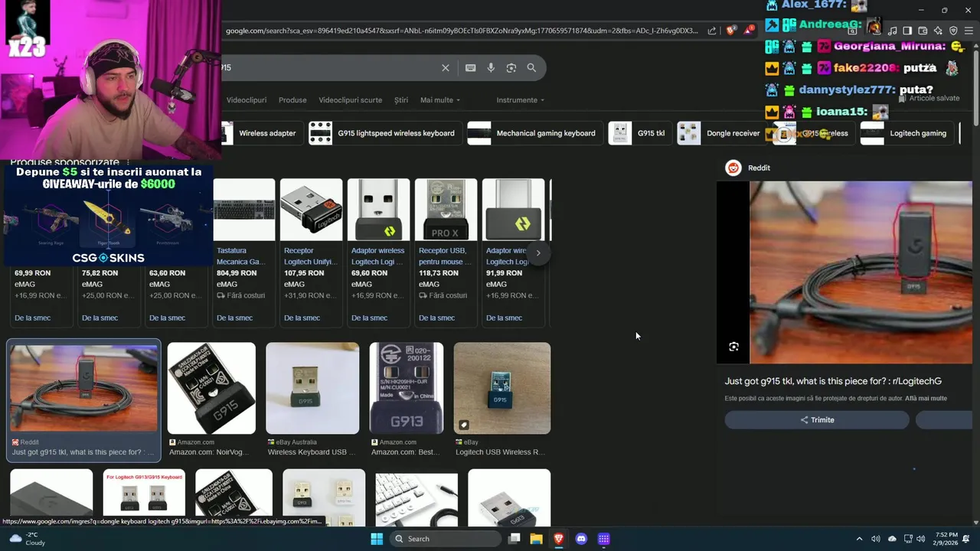The height and width of the screenshot is (551, 980).
Task: Open the Brave hamburger main menu
Action: [x=969, y=31]
